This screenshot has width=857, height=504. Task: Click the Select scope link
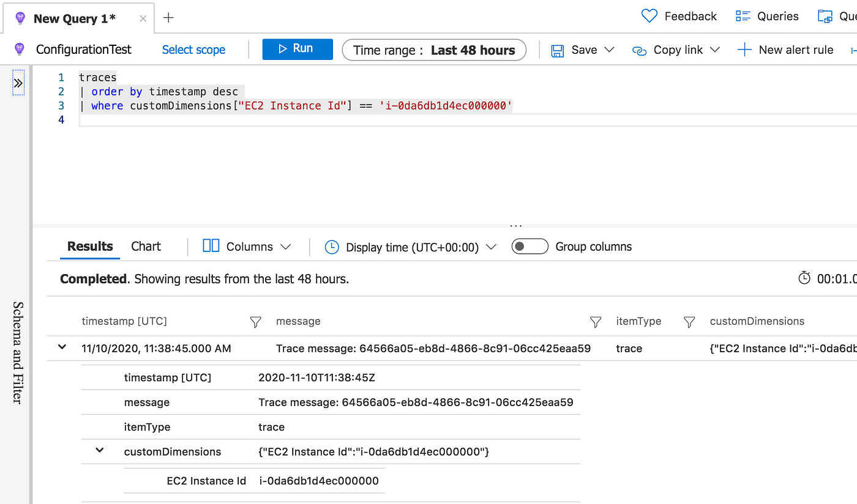(x=193, y=50)
